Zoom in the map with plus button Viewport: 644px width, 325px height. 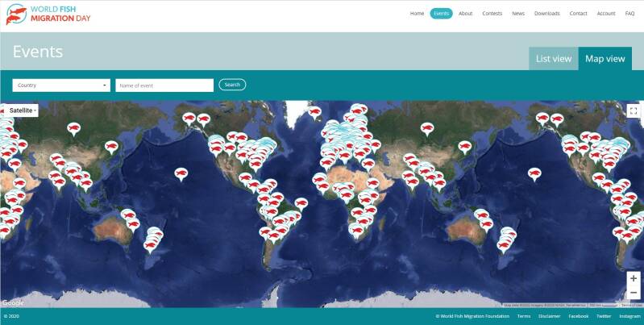click(634, 278)
